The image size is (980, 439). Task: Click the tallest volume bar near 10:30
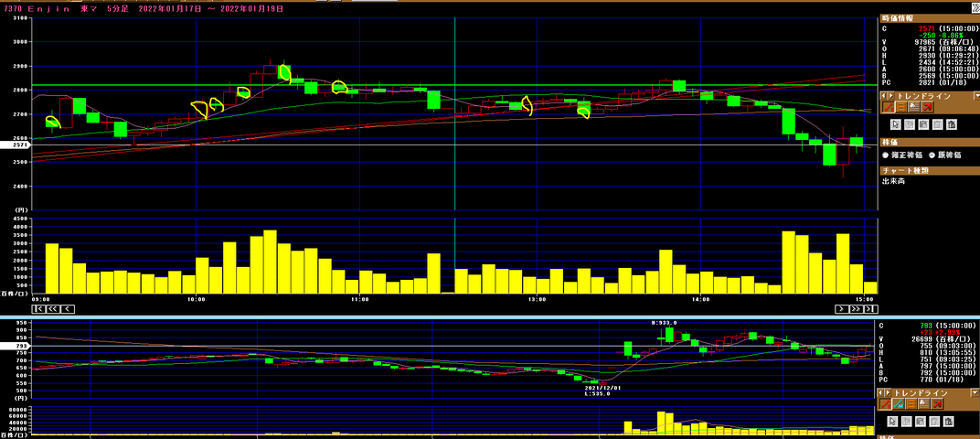coord(270,262)
